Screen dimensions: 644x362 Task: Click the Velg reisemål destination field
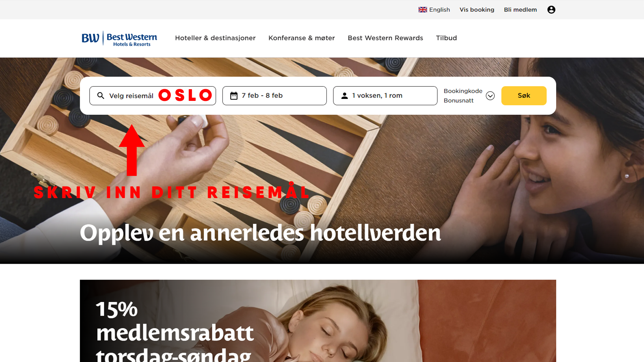tap(153, 96)
